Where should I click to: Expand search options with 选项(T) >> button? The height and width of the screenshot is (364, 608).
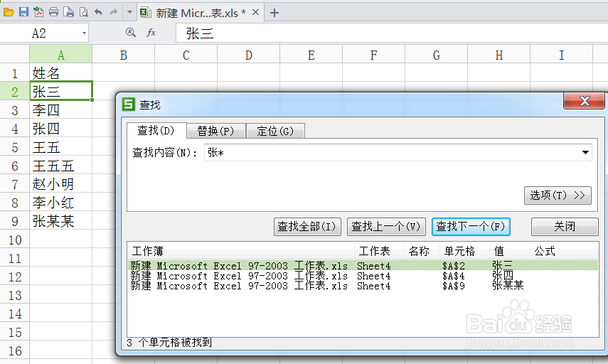click(558, 195)
